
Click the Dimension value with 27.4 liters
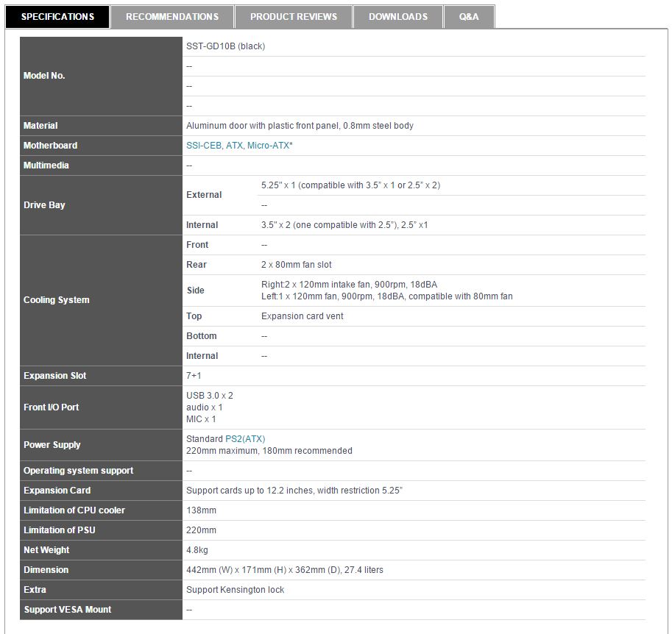click(x=284, y=570)
